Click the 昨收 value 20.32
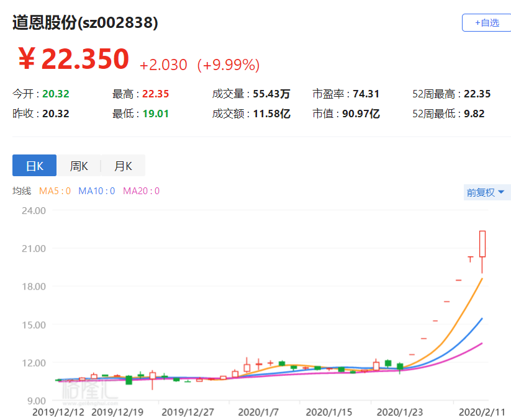 point(56,114)
